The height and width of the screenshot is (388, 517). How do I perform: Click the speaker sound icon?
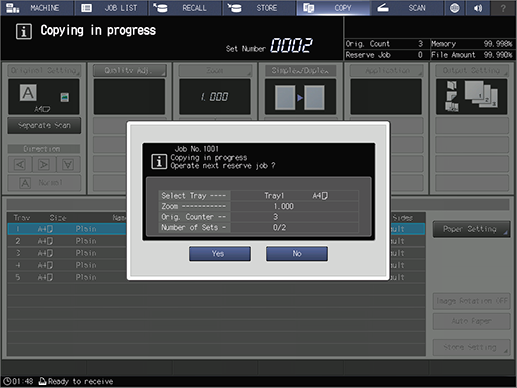click(x=478, y=8)
